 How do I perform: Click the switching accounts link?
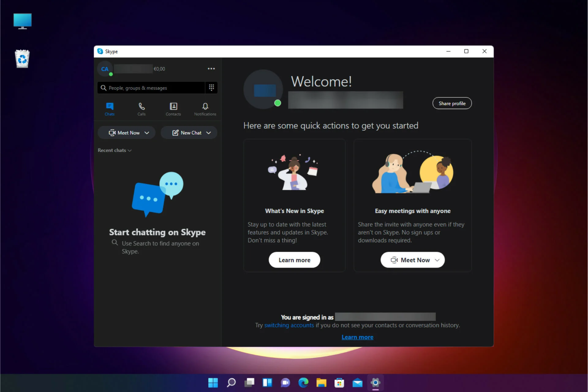289,325
